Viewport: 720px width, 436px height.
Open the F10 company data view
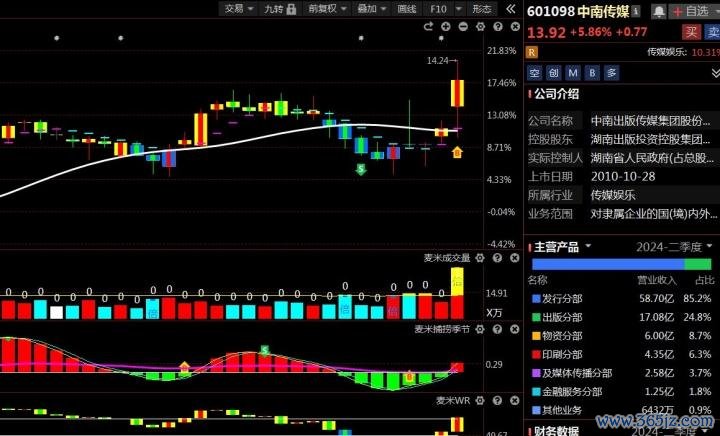point(438,9)
